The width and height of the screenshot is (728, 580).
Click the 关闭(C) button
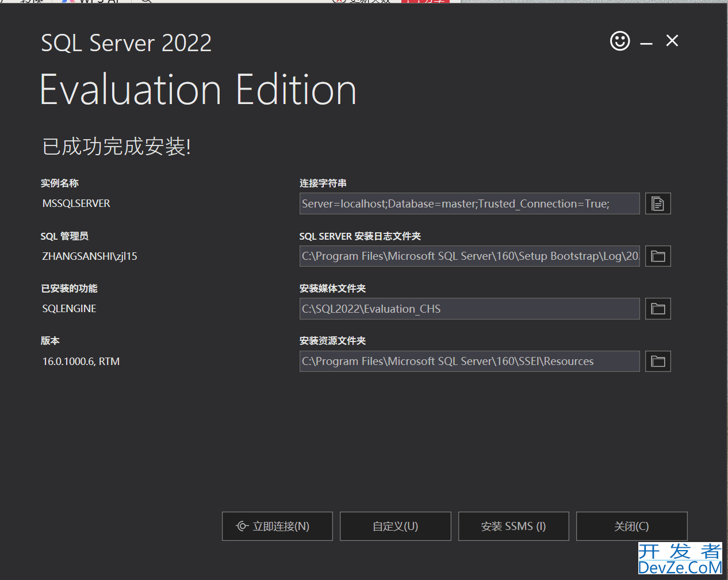click(x=632, y=526)
